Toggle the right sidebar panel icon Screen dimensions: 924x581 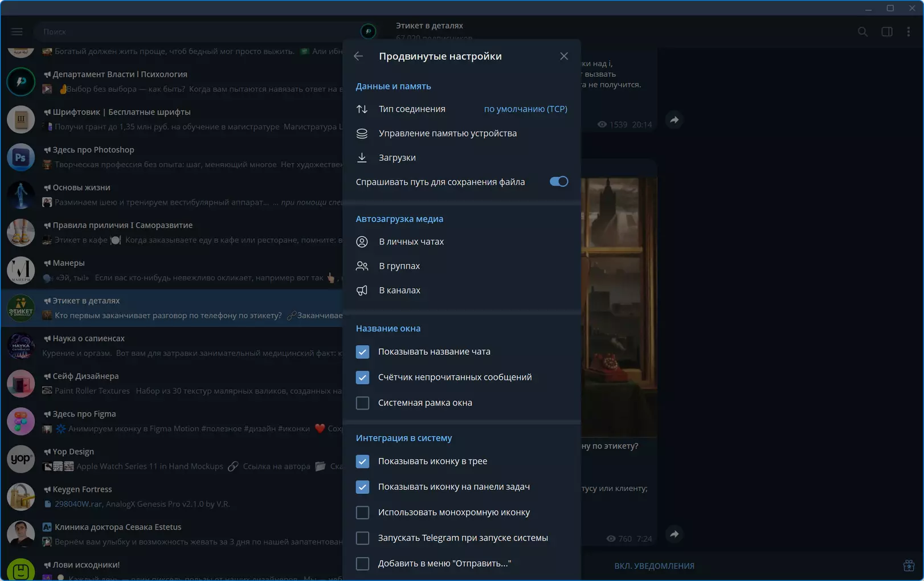[x=887, y=32]
